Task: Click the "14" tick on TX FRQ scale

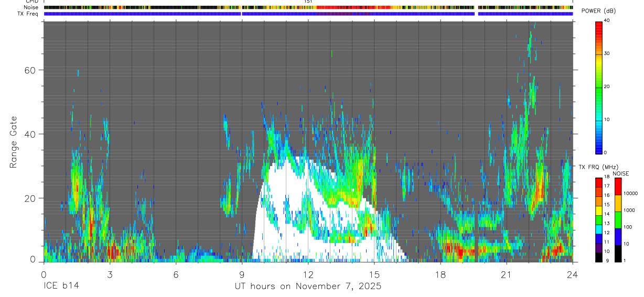Action: click(607, 214)
